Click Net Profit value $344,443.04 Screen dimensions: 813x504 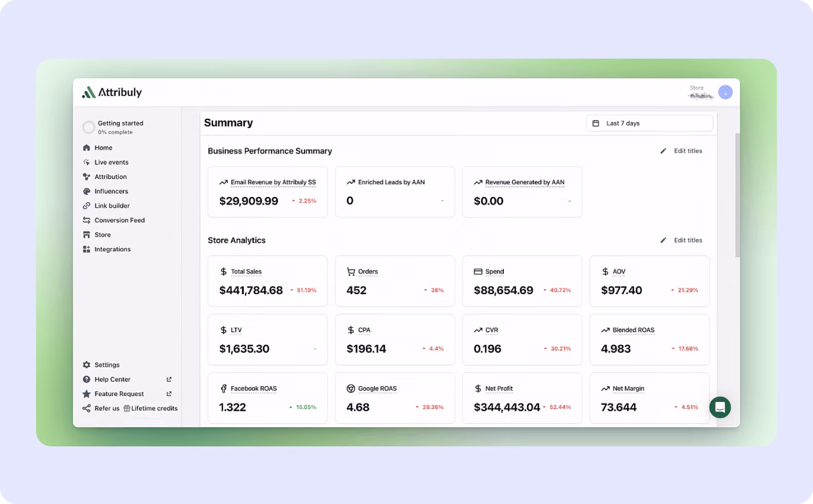click(507, 408)
